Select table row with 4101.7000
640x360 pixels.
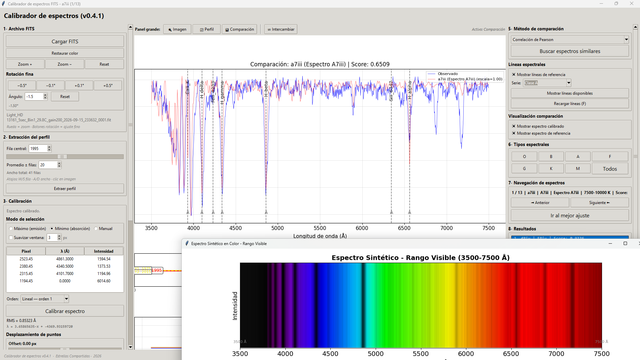(x=65, y=273)
